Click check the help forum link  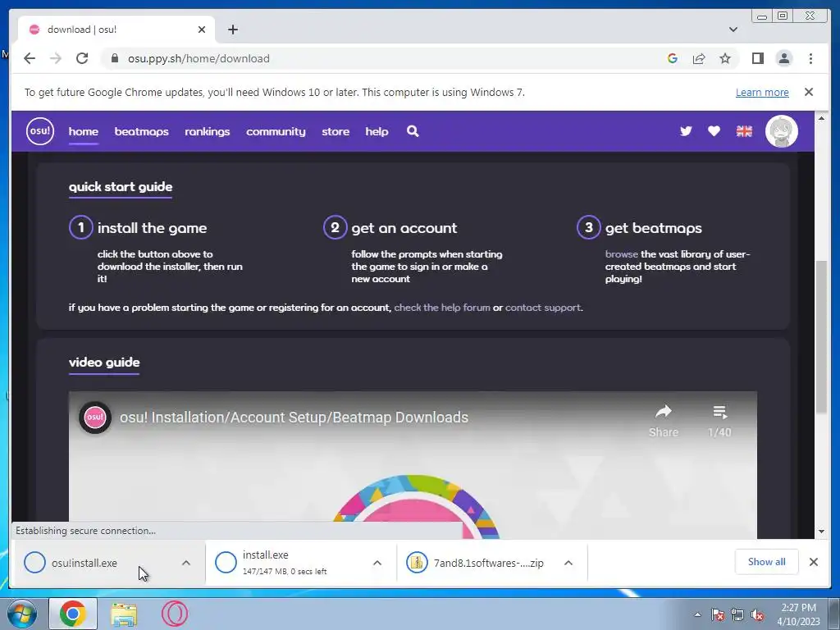(x=442, y=308)
